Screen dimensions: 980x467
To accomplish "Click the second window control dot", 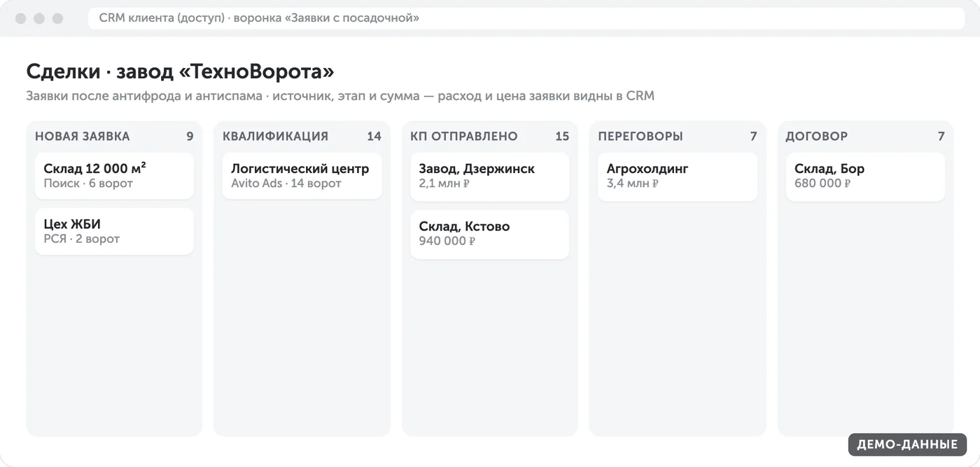I will tap(39, 18).
